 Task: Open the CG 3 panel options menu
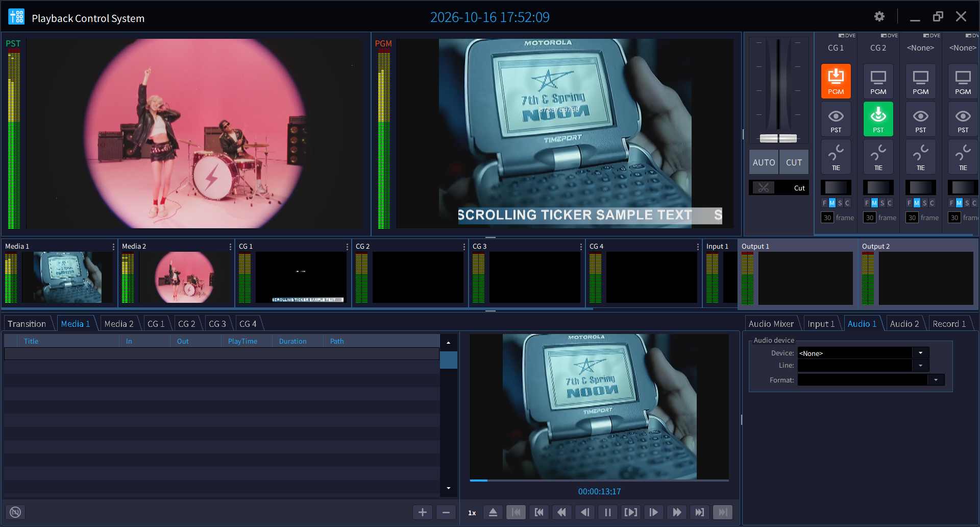click(x=581, y=247)
